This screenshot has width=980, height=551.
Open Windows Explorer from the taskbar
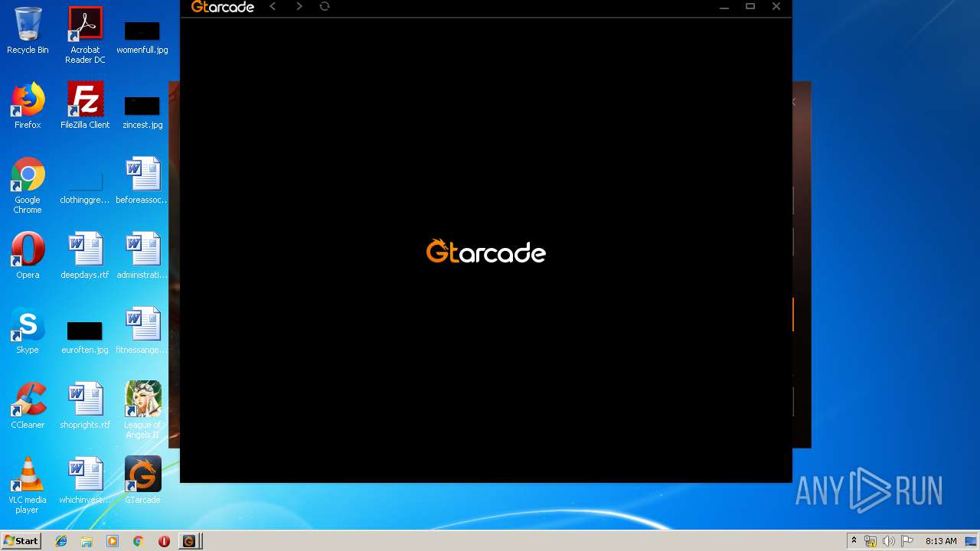[87, 541]
